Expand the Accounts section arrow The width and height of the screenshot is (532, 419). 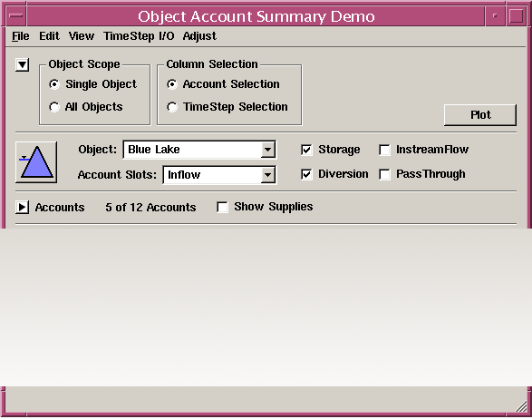[22, 207]
